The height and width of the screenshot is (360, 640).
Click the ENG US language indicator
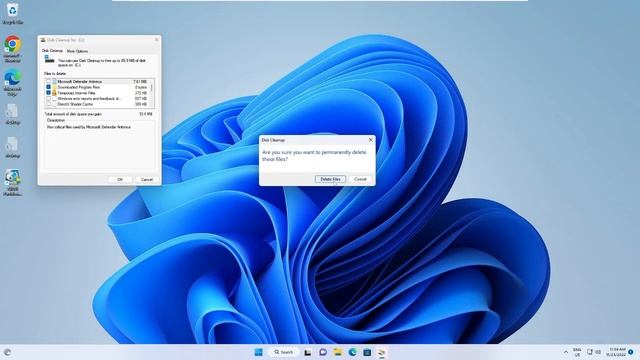577,352
